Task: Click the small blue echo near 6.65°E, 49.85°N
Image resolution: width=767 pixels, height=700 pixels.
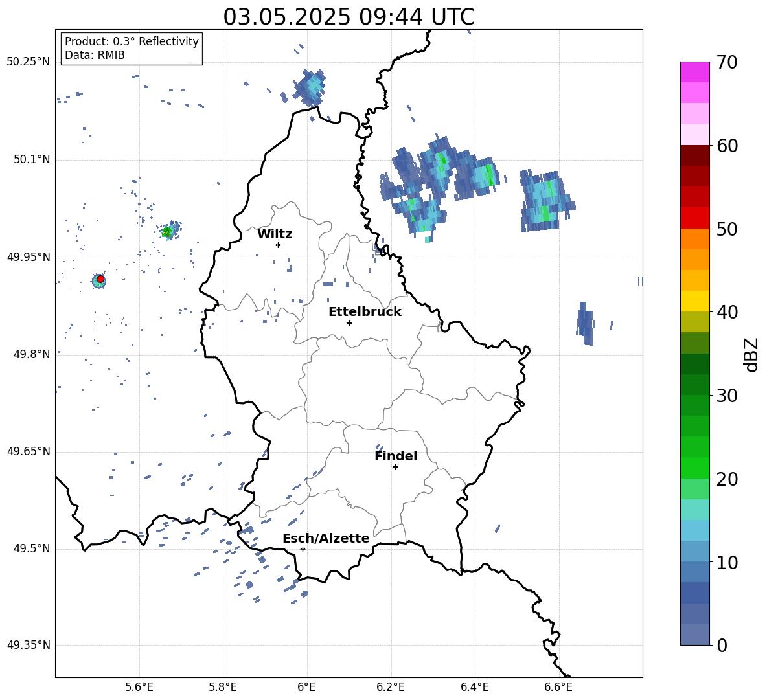Action: pyautogui.click(x=586, y=323)
